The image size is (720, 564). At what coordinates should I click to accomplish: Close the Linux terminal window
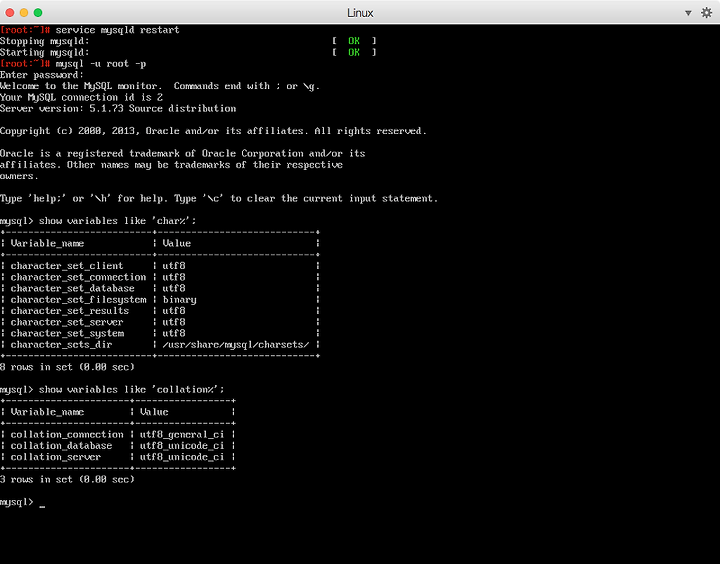tap(10, 12)
